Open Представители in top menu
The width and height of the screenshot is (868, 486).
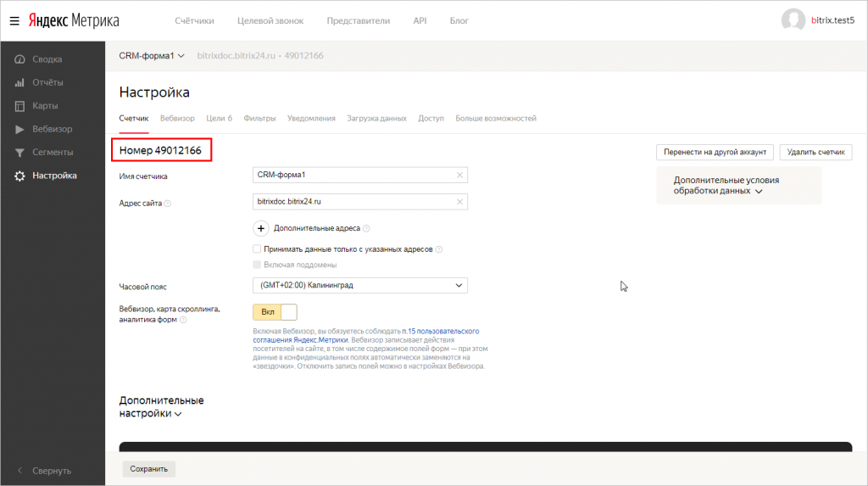pos(359,20)
